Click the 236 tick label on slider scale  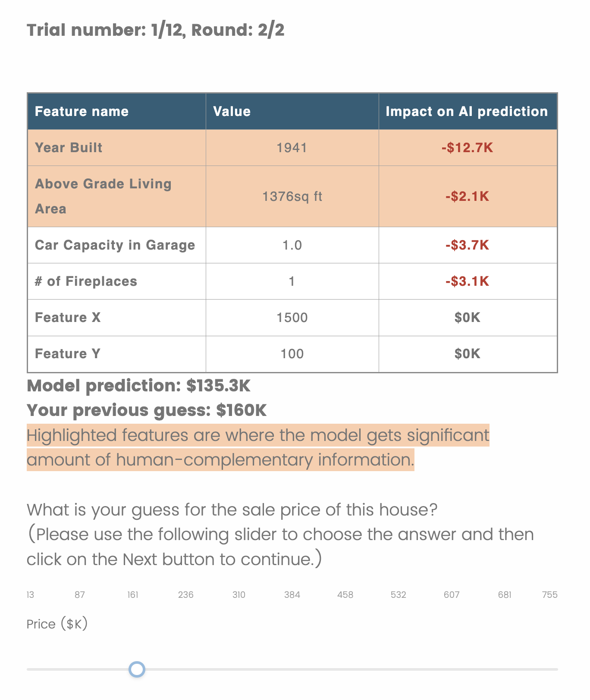click(x=186, y=595)
